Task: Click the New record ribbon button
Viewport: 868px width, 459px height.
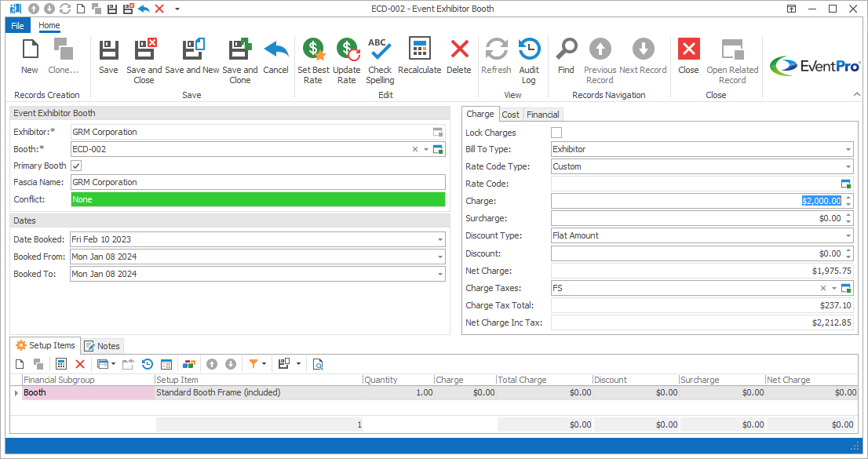Action: [30, 56]
